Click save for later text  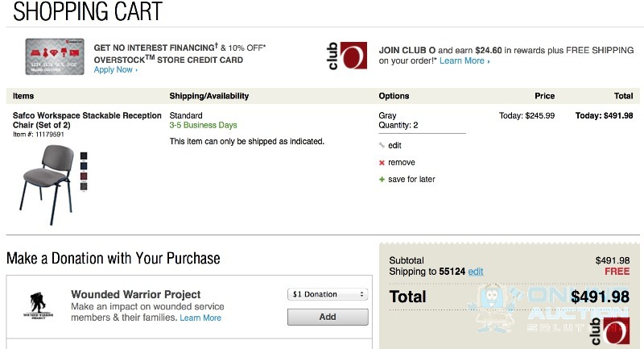coord(411,179)
